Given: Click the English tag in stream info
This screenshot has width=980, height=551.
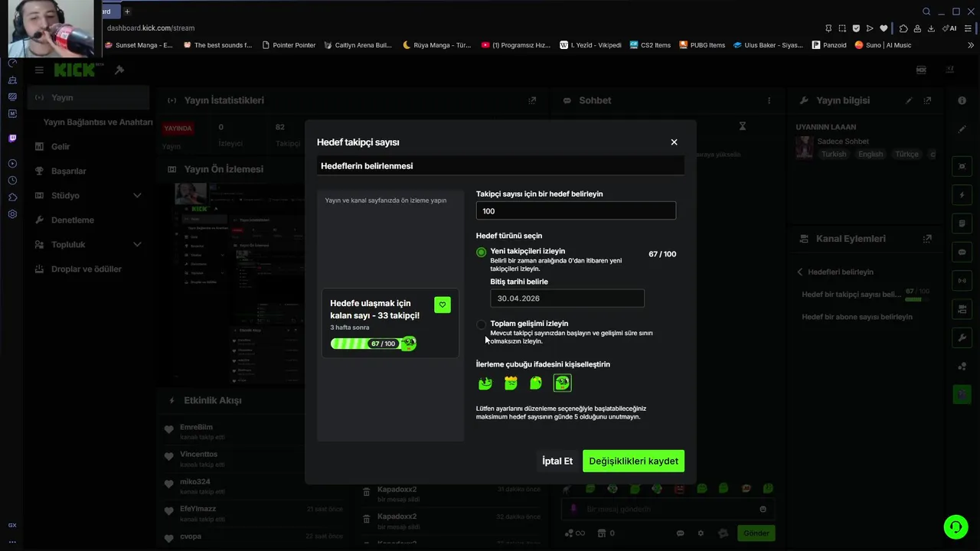Looking at the screenshot, I should click(x=871, y=154).
